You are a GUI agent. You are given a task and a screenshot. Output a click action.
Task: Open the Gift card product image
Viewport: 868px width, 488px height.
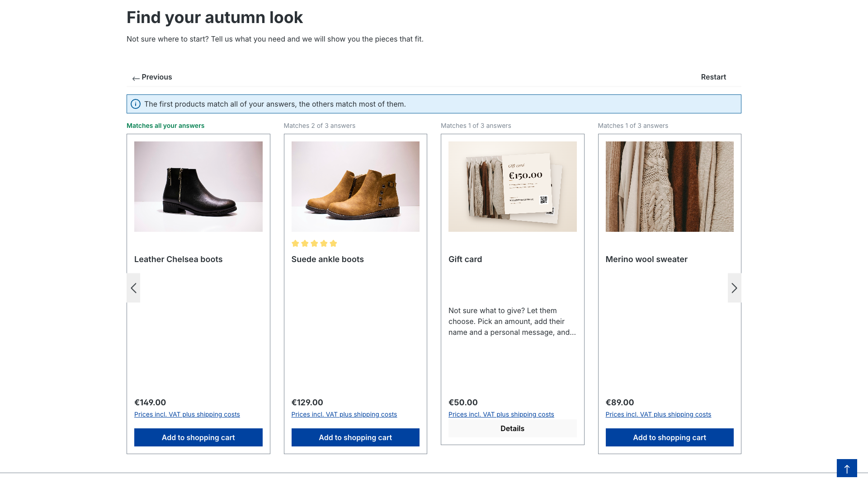[x=512, y=187]
